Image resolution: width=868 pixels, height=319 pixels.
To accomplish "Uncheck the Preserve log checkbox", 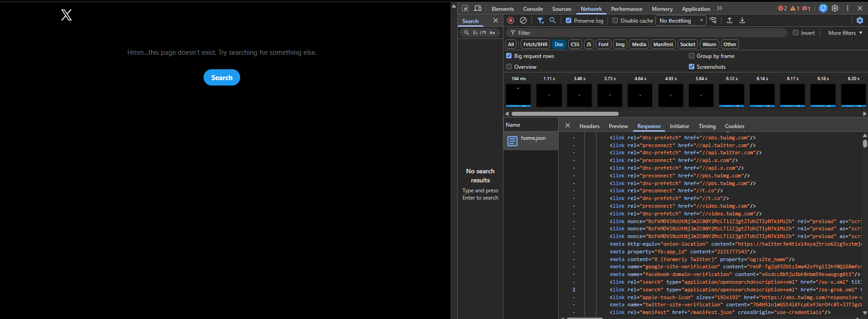I will point(569,20).
